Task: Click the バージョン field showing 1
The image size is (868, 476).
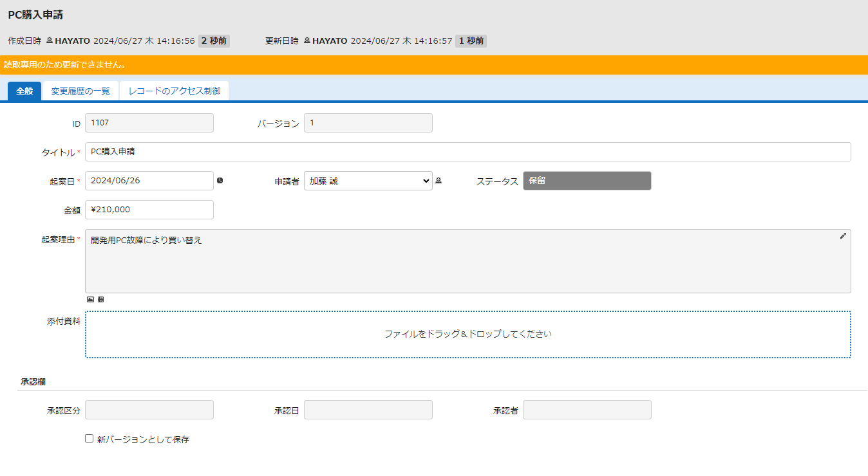Action: [x=368, y=123]
